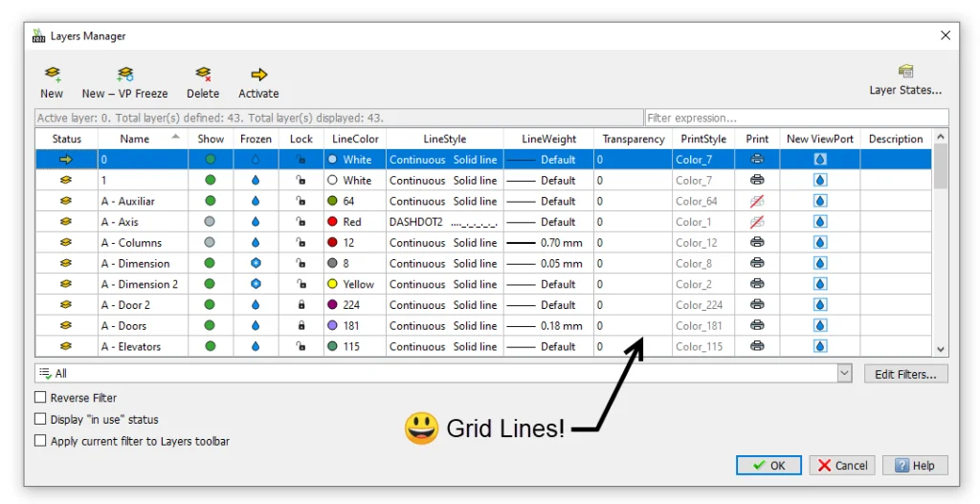980x504 pixels.
Task: Click the Activate layer arrow icon
Action: coord(258,74)
